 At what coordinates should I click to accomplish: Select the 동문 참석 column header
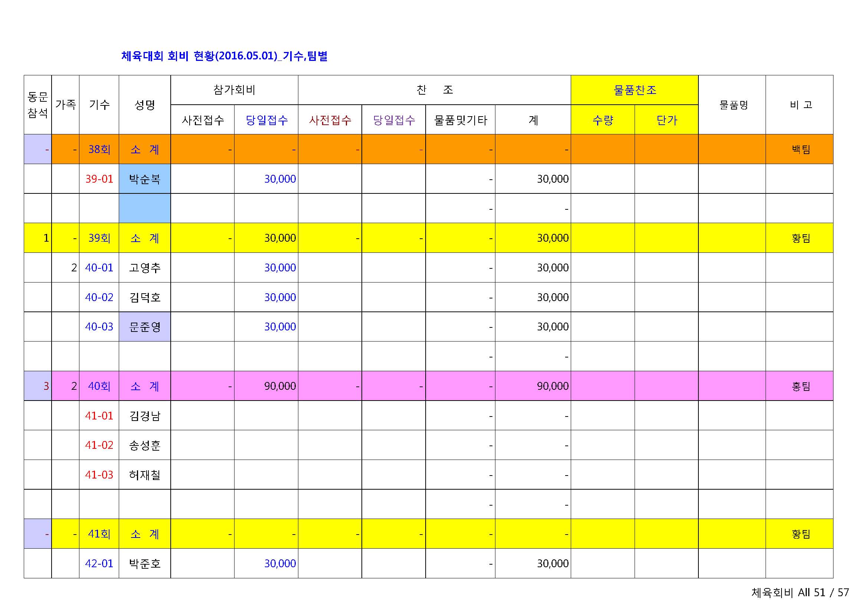pyautogui.click(x=38, y=105)
